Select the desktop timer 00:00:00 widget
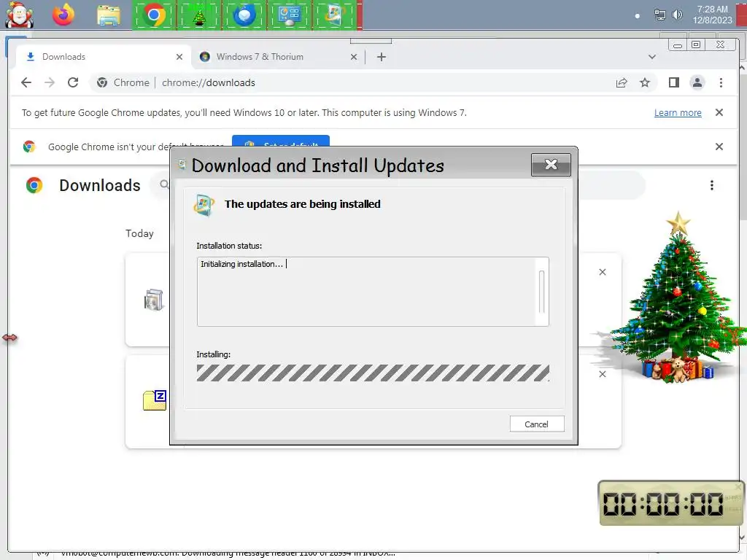 pyautogui.click(x=671, y=503)
